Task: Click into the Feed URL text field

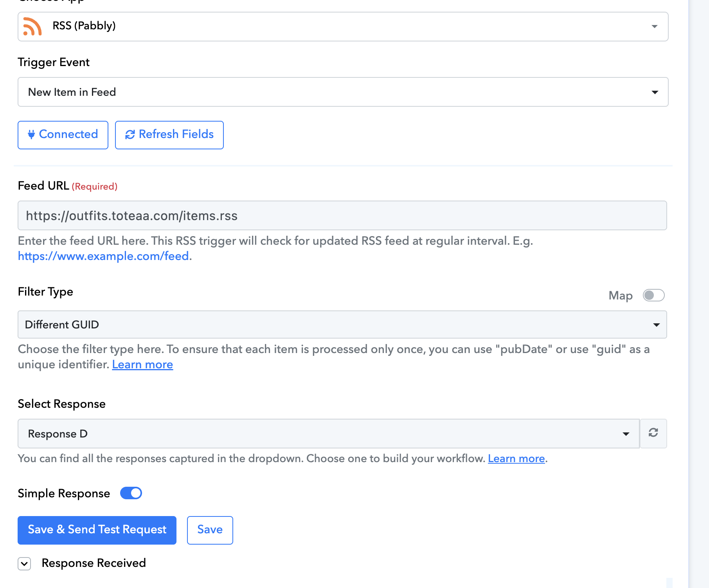Action: click(342, 216)
